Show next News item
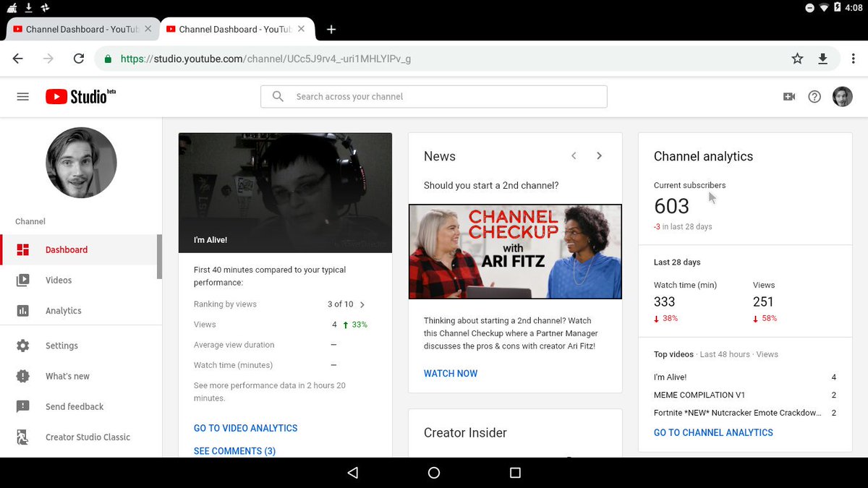This screenshot has width=868, height=488. click(x=599, y=155)
